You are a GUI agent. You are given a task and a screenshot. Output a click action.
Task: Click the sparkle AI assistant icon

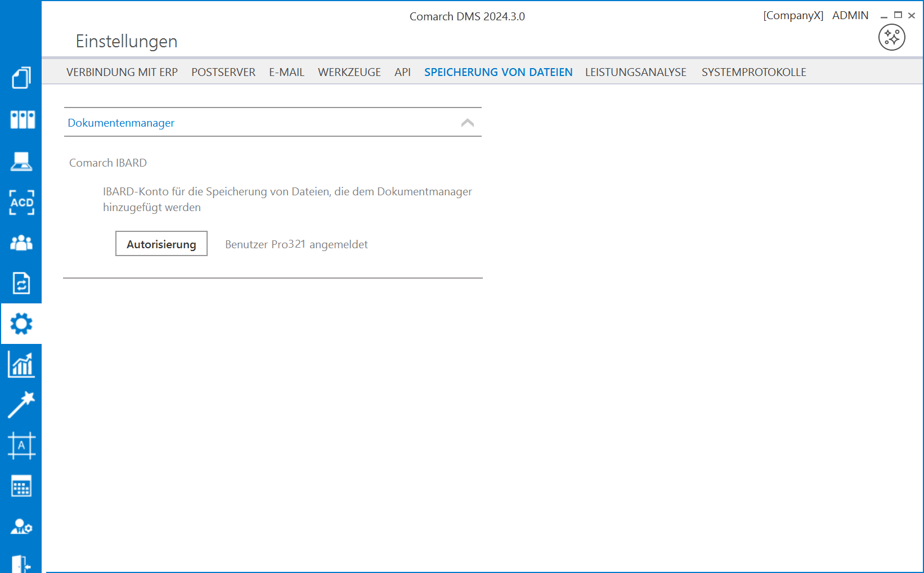point(891,38)
